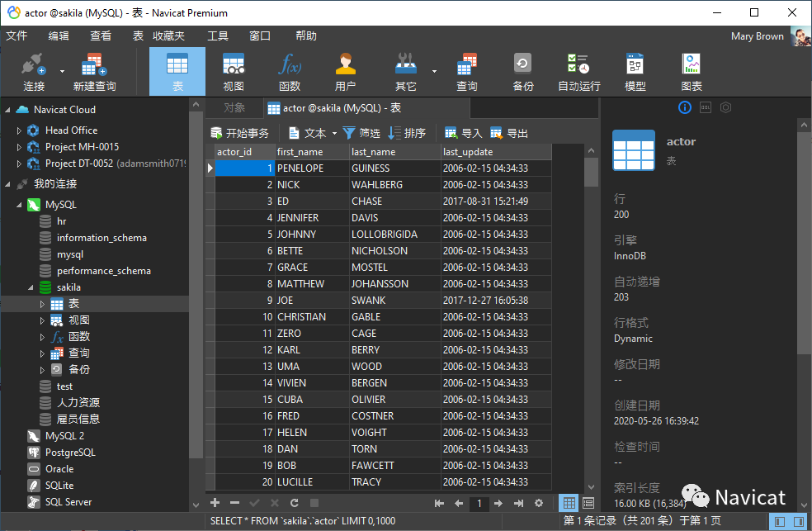Go to the first page of records

pyautogui.click(x=439, y=503)
